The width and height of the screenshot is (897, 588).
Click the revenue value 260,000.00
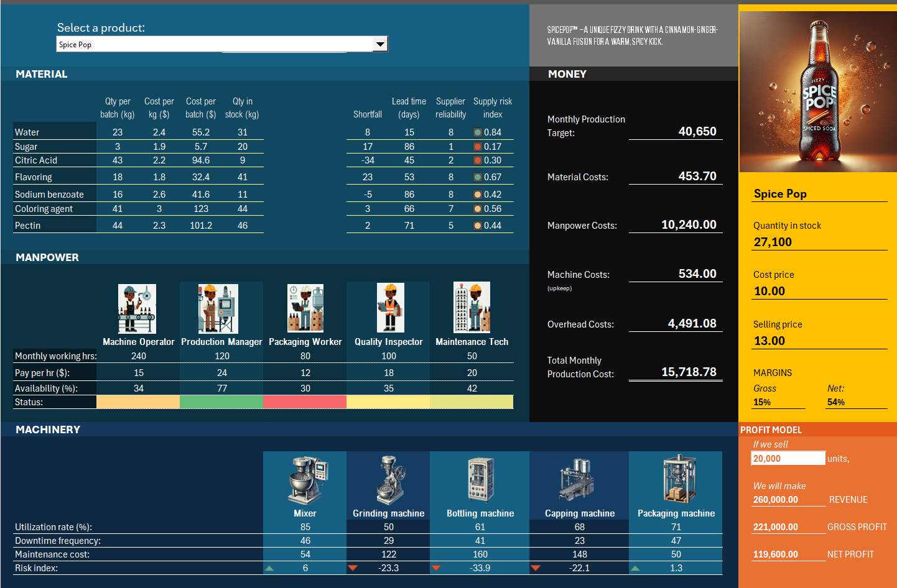point(776,500)
